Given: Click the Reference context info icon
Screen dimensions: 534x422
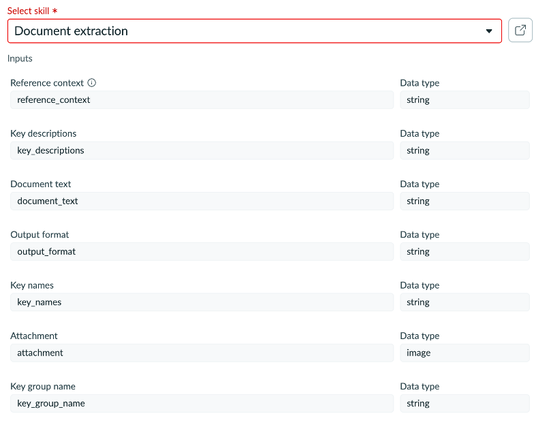Looking at the screenshot, I should pos(92,83).
